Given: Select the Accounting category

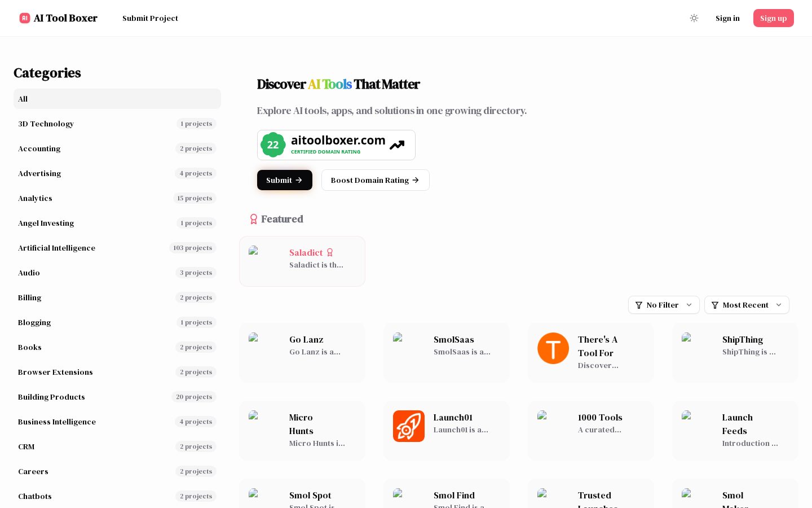Looking at the screenshot, I should point(117,148).
